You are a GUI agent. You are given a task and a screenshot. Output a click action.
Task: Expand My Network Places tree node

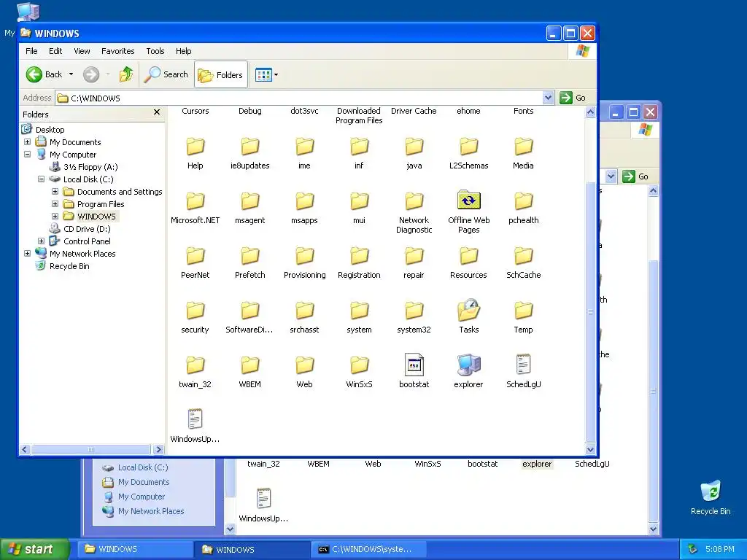coord(27,253)
